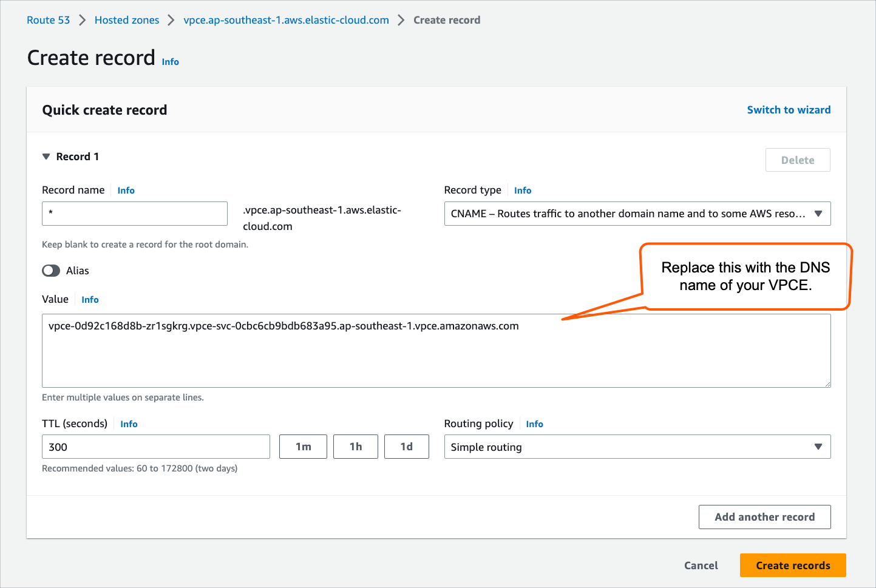Open Info link for Record name
The width and height of the screenshot is (876, 588).
point(126,191)
